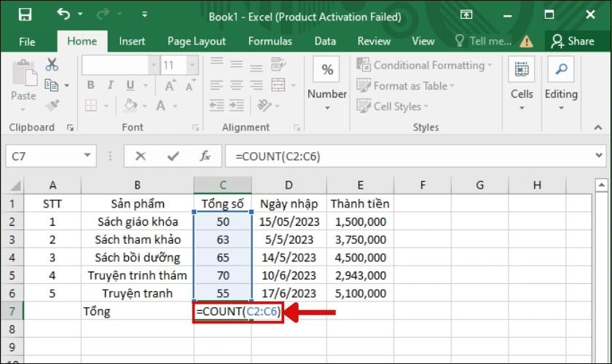This screenshot has width=612, height=364.
Task: Click the Font Color A icon
Action: (161, 106)
